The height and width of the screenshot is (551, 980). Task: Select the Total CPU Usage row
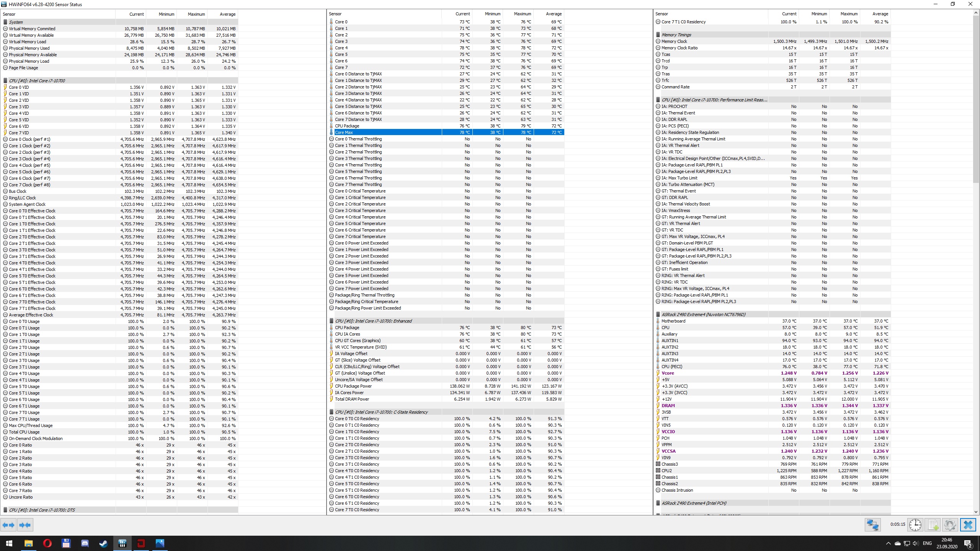click(24, 432)
